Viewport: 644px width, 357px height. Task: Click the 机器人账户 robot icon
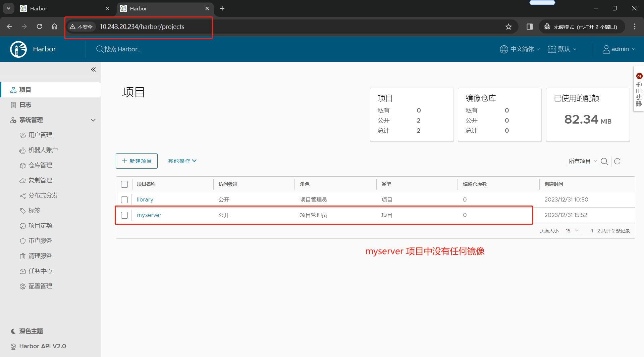click(22, 150)
